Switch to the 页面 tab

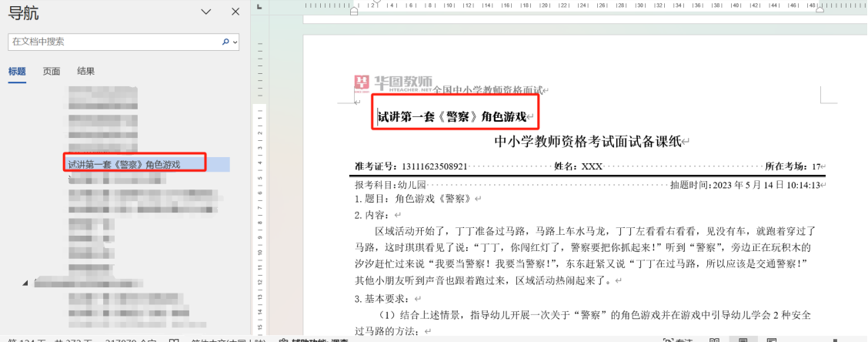(52, 71)
